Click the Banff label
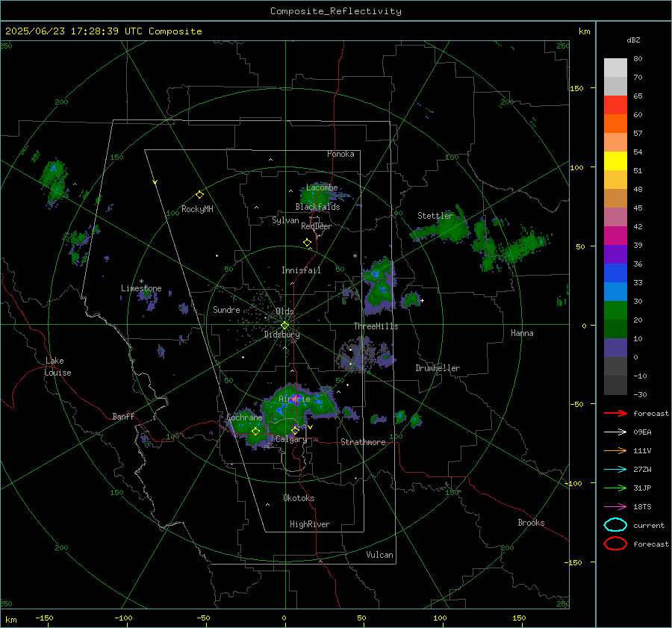Viewport: 672px width, 628px height. click(123, 416)
